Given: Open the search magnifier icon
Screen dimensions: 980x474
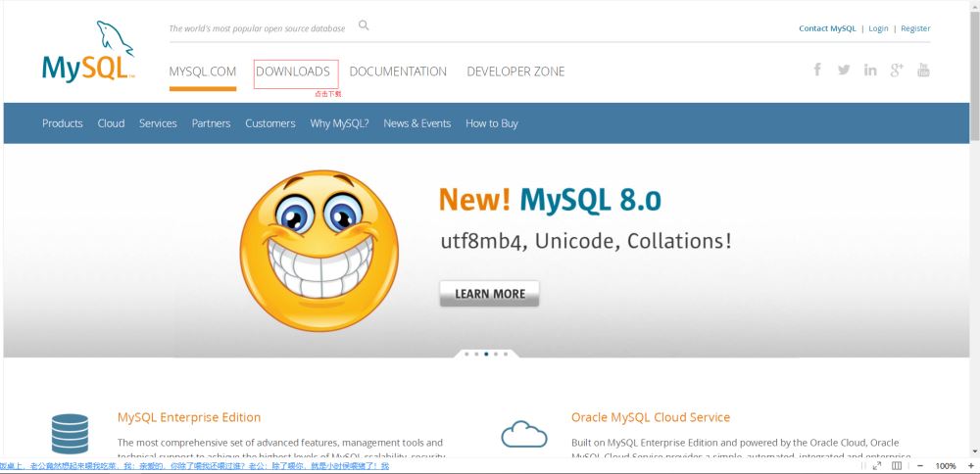Looking at the screenshot, I should (364, 25).
